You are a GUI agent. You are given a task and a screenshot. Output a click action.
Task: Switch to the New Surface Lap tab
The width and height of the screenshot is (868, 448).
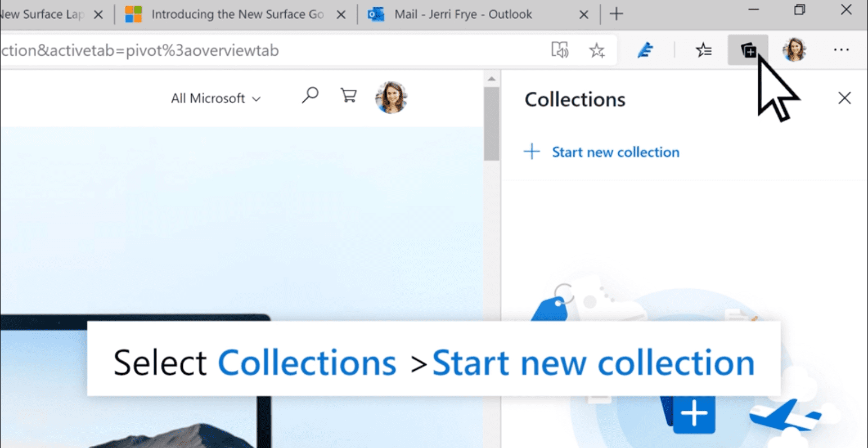click(42, 14)
